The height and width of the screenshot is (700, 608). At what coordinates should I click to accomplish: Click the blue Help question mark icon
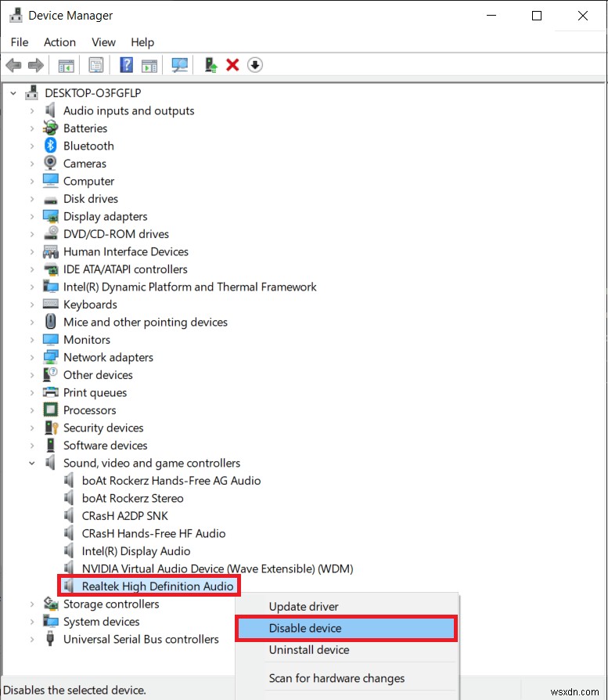coord(126,65)
